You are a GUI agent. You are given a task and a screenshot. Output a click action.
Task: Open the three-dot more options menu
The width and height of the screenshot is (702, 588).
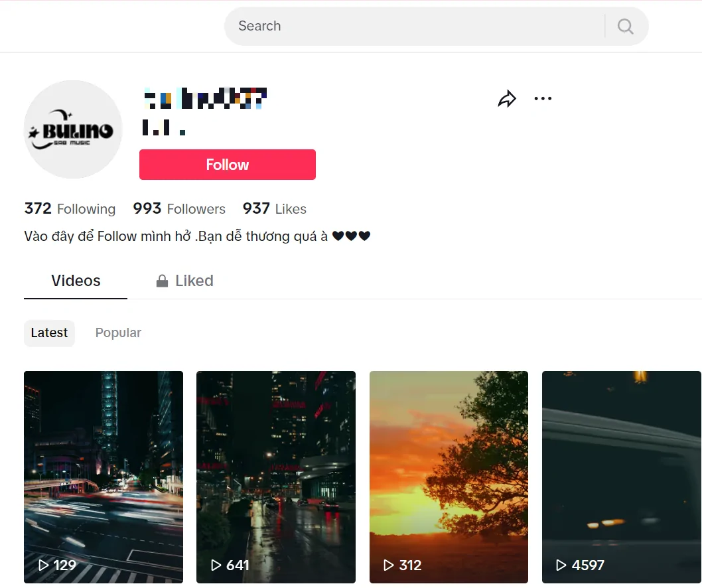pos(543,99)
